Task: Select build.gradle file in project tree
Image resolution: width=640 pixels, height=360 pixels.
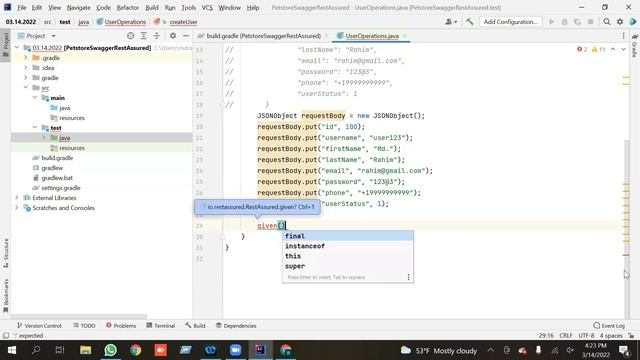Action: [x=57, y=158]
